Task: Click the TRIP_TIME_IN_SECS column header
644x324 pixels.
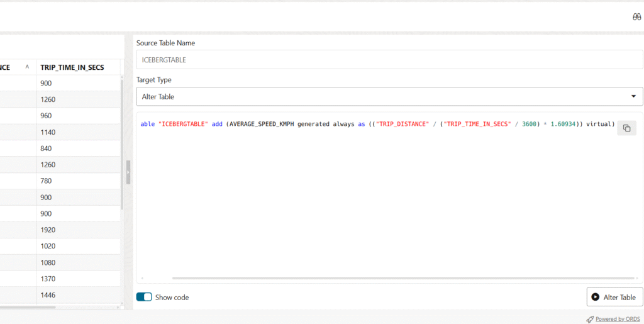Action: pos(72,67)
